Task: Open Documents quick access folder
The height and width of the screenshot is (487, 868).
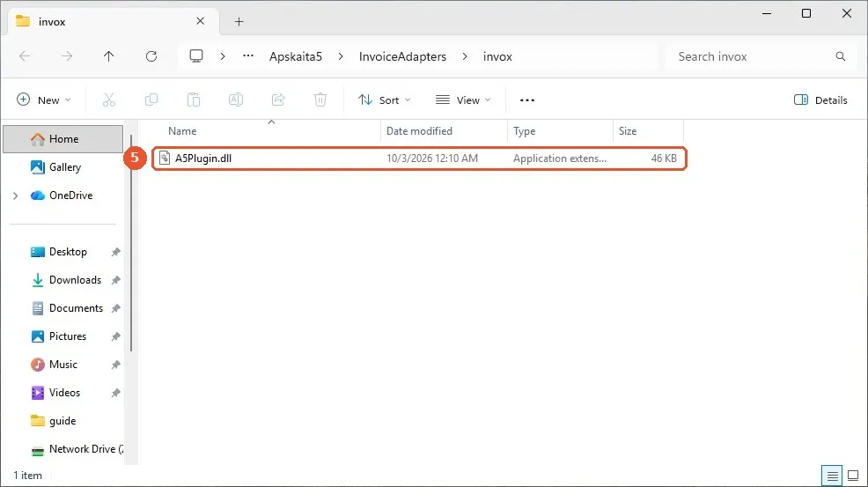Action: coord(76,308)
